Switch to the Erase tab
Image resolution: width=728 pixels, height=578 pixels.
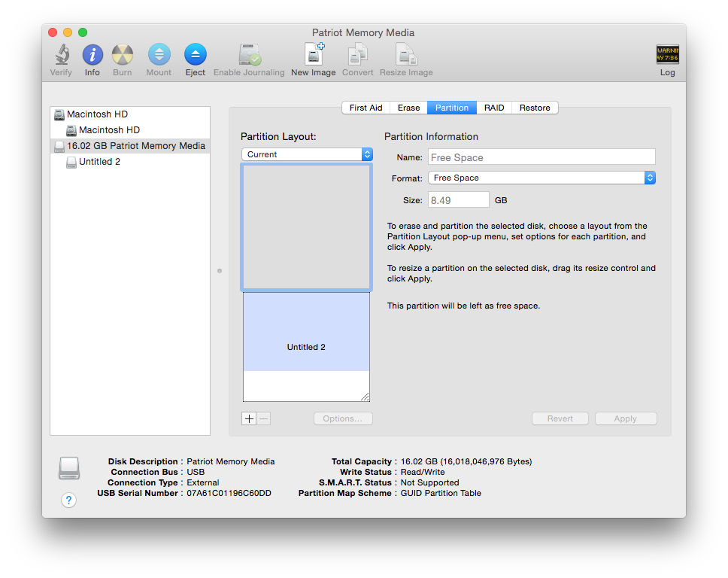pos(408,108)
